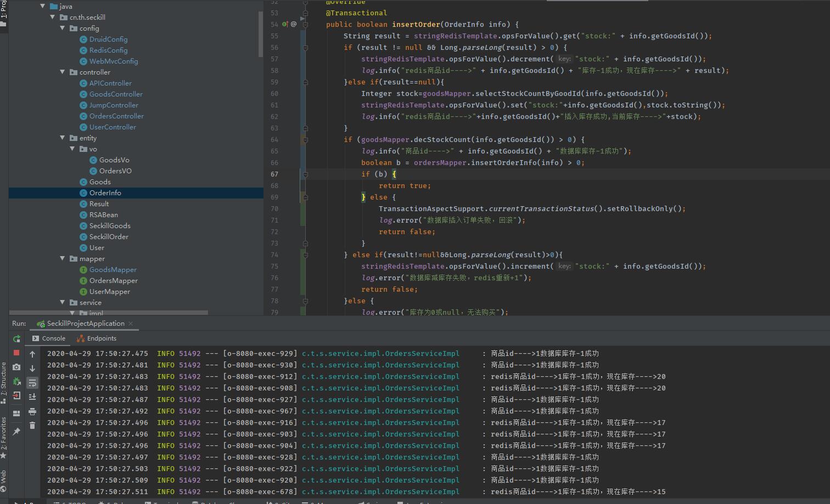Collapse the entity package
This screenshot has height=504, width=830.
click(63, 138)
